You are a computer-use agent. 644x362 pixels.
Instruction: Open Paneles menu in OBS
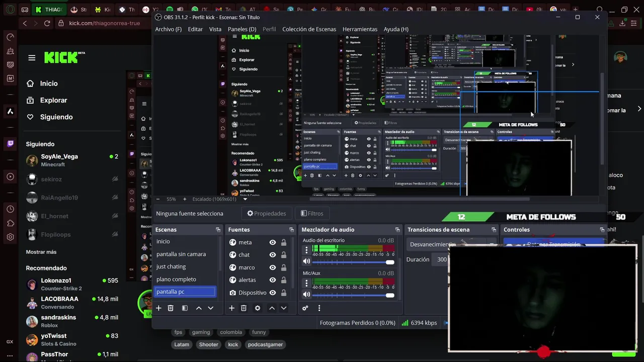pyautogui.click(x=242, y=29)
